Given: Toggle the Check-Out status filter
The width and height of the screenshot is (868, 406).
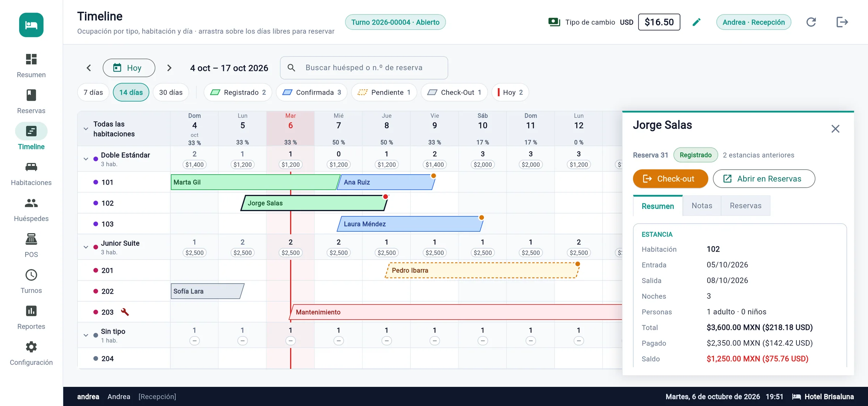Looking at the screenshot, I should coord(454,92).
